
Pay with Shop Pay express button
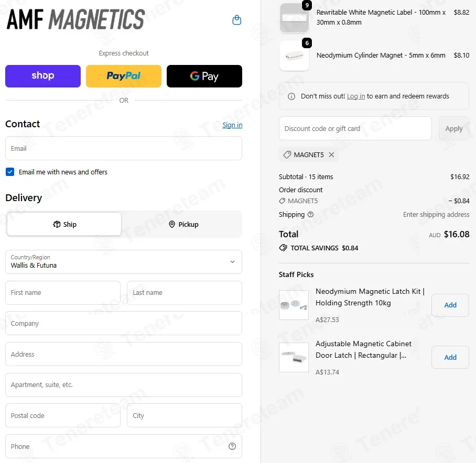click(x=43, y=76)
